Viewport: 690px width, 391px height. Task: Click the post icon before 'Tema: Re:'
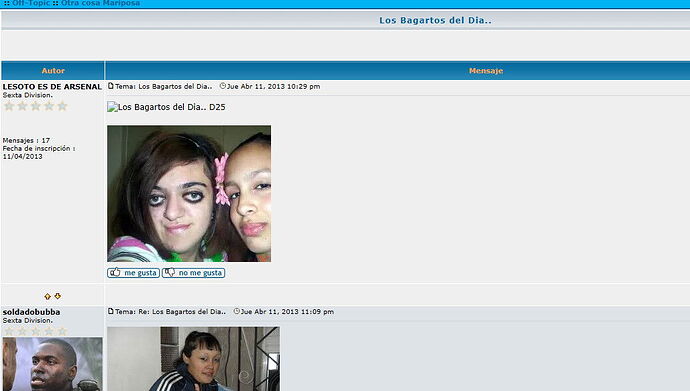(111, 311)
